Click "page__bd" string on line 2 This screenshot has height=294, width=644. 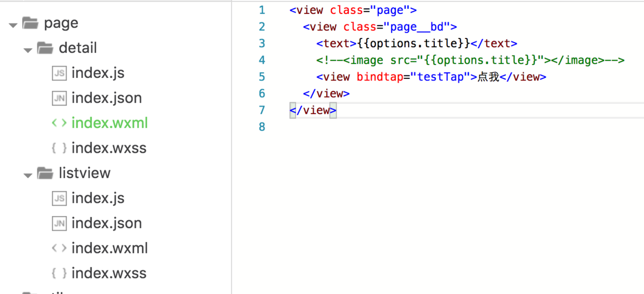click(x=417, y=27)
